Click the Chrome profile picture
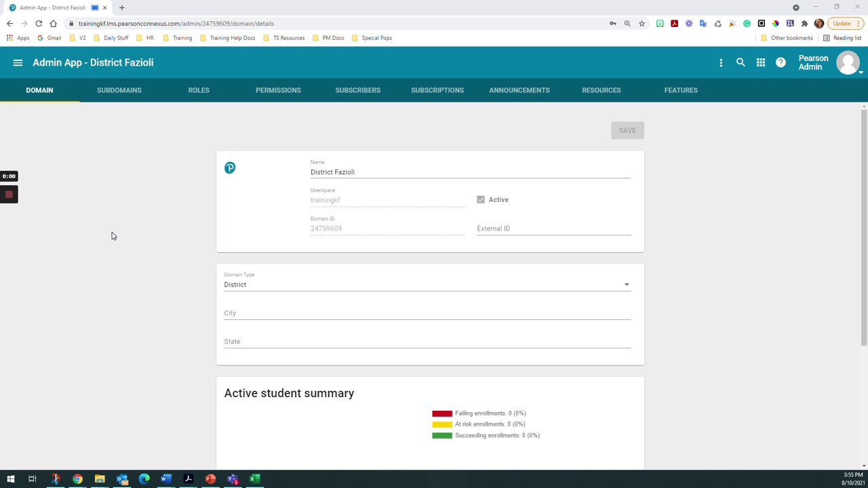Screen dimensions: 868x488 coord(819,23)
